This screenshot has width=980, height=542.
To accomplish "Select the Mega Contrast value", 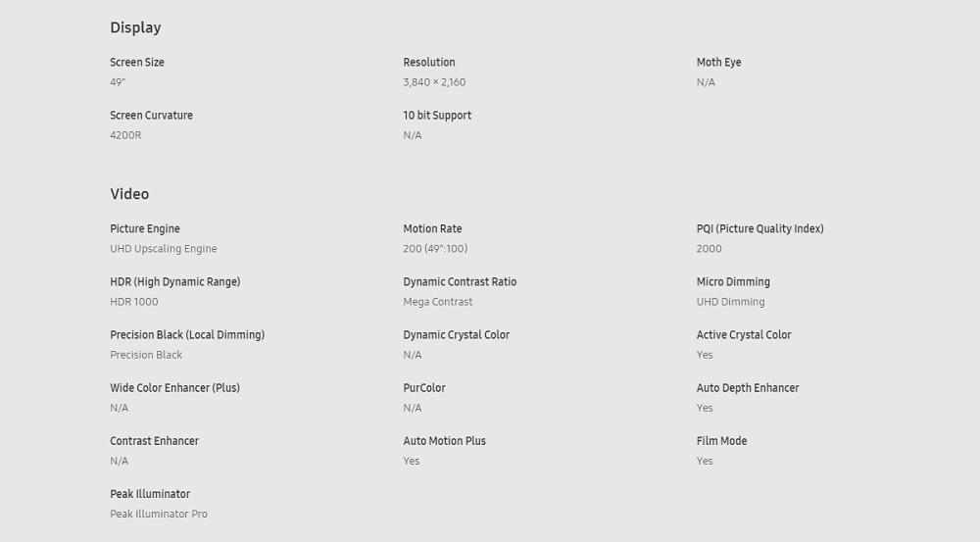I will [437, 302].
